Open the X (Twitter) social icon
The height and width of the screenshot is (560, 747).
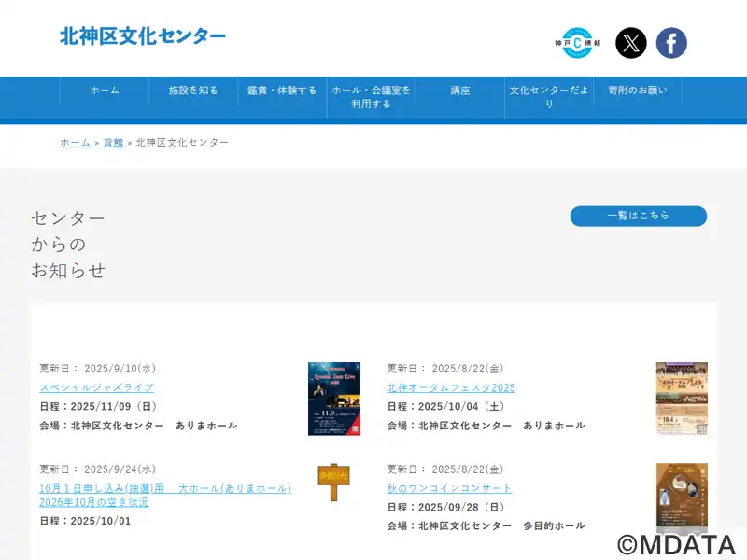pyautogui.click(x=631, y=43)
